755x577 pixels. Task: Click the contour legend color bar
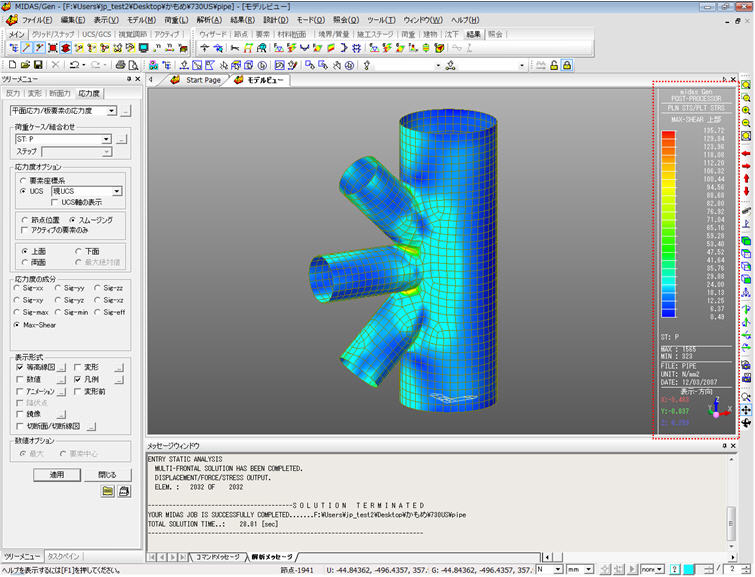[668, 224]
